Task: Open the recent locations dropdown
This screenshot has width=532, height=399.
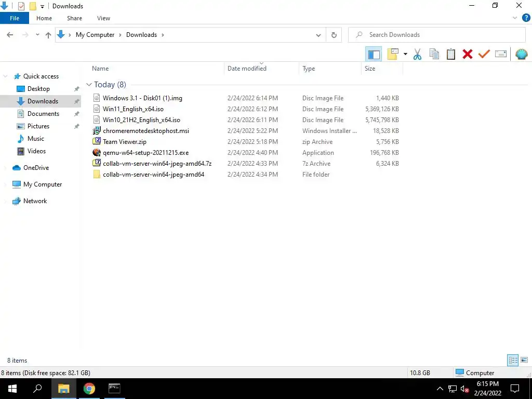Action: pyautogui.click(x=37, y=35)
